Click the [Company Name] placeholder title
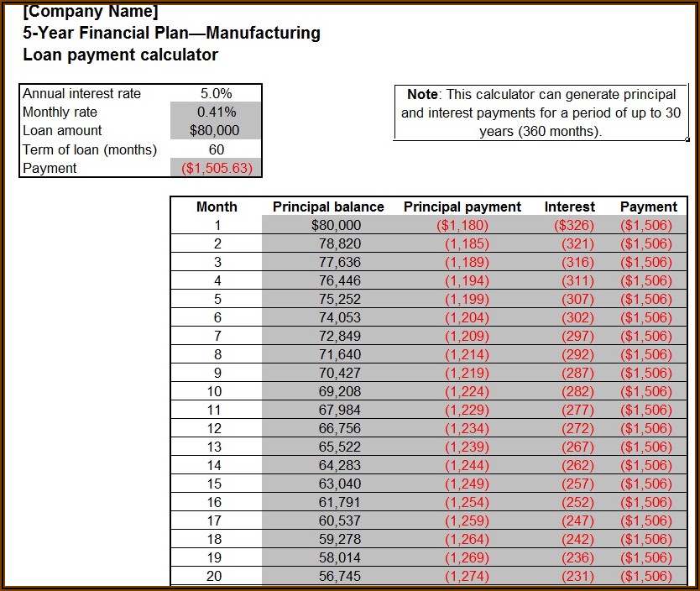The image size is (700, 591). [x=90, y=12]
